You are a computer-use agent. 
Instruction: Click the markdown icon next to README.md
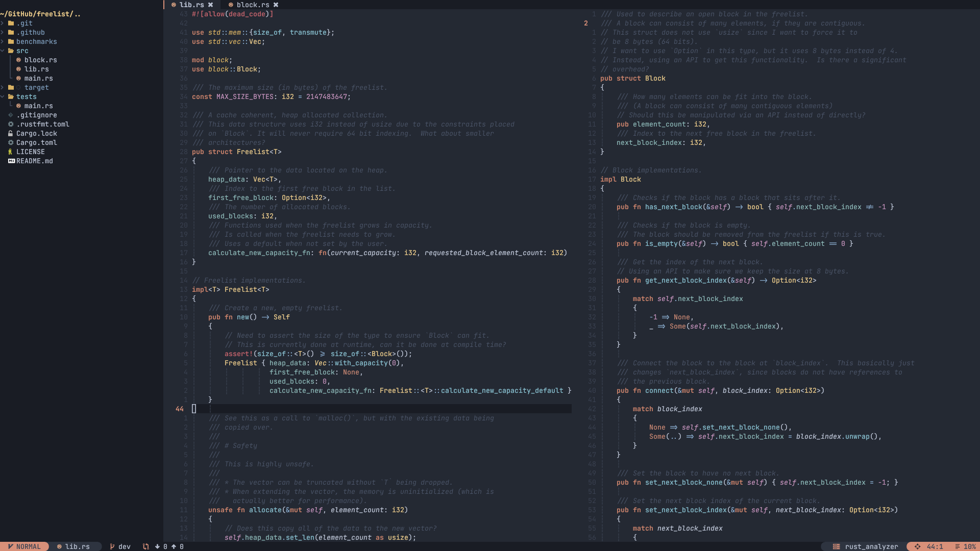tap(11, 161)
